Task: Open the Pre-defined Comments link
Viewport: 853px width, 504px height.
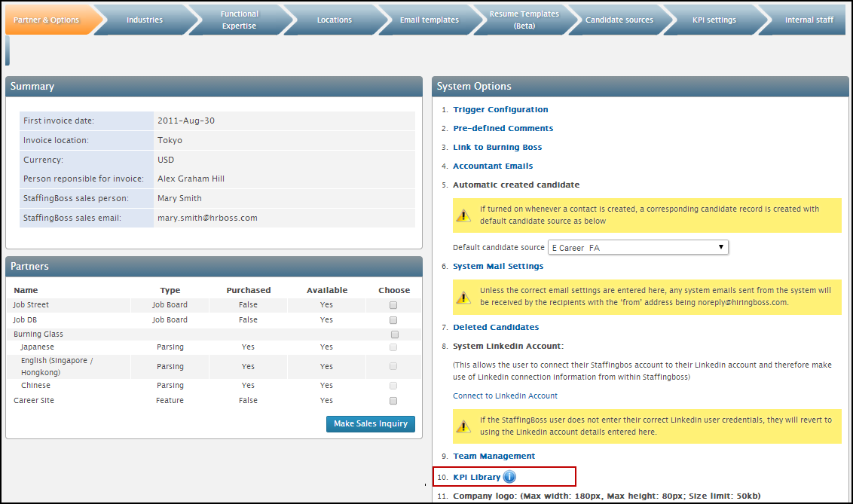Action: point(503,128)
